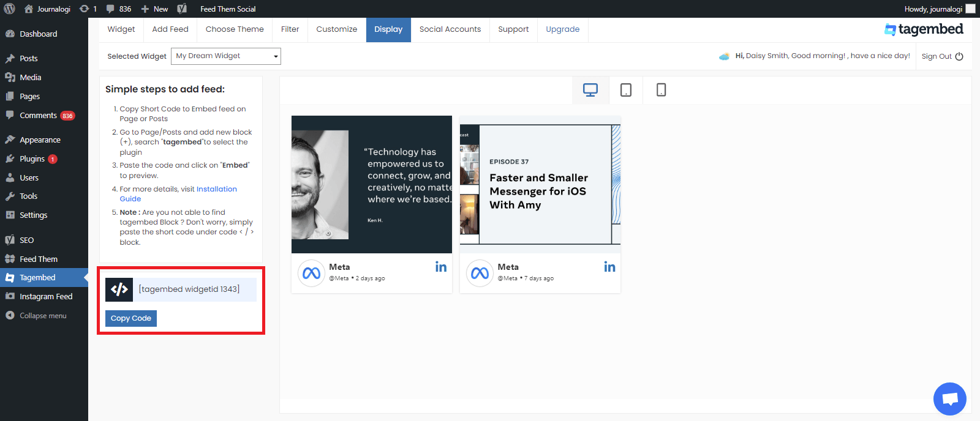Screen dimensions: 980x421
Task: Click the Collapse menu label
Action: pyautogui.click(x=43, y=316)
